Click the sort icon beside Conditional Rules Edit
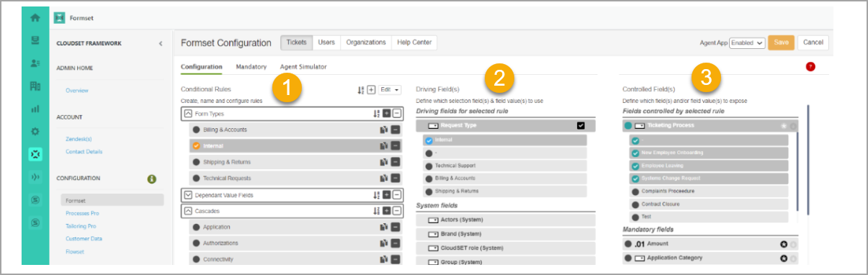The image size is (868, 275). click(361, 90)
